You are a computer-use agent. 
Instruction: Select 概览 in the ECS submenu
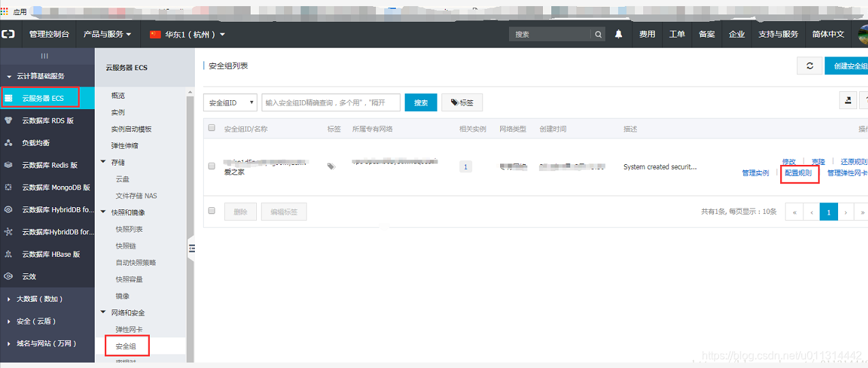[118, 95]
